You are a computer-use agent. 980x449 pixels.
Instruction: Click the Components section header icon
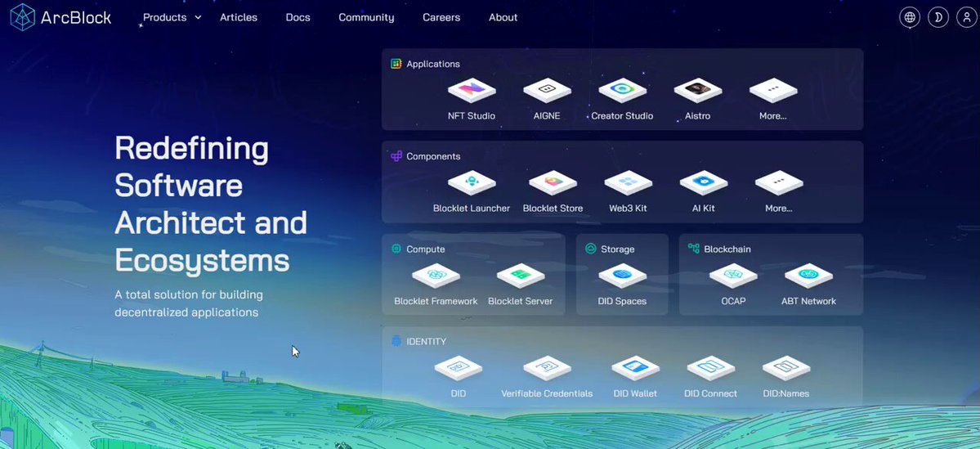(x=396, y=156)
